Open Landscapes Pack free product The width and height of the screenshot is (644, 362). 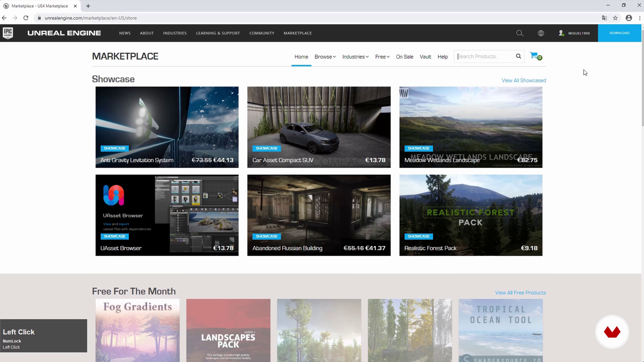pyautogui.click(x=228, y=330)
